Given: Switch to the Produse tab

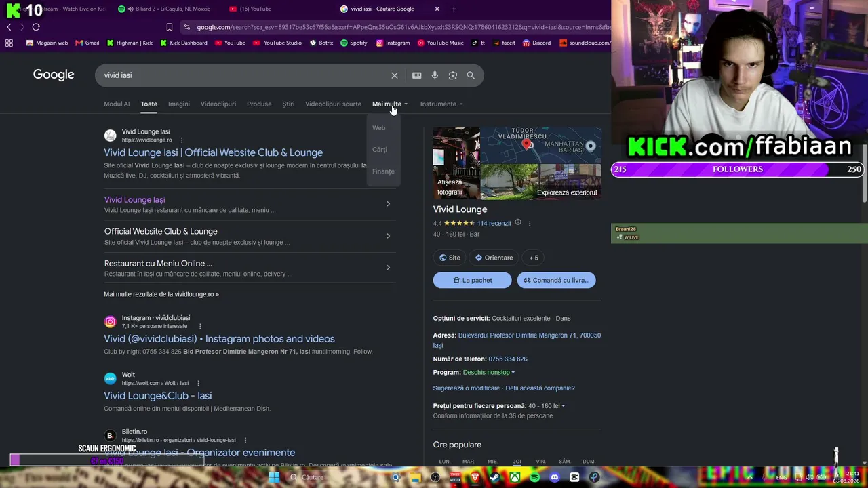Looking at the screenshot, I should (x=259, y=104).
